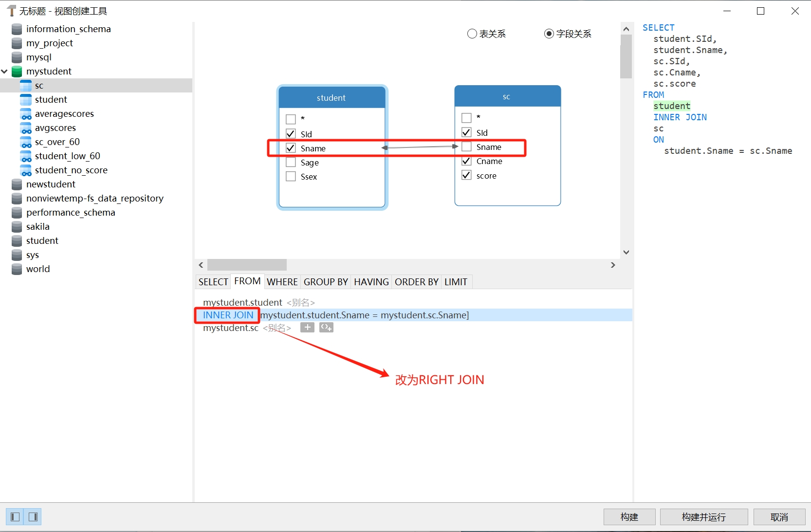Click the scroll-down arrow of diagram scrollbar

626,252
